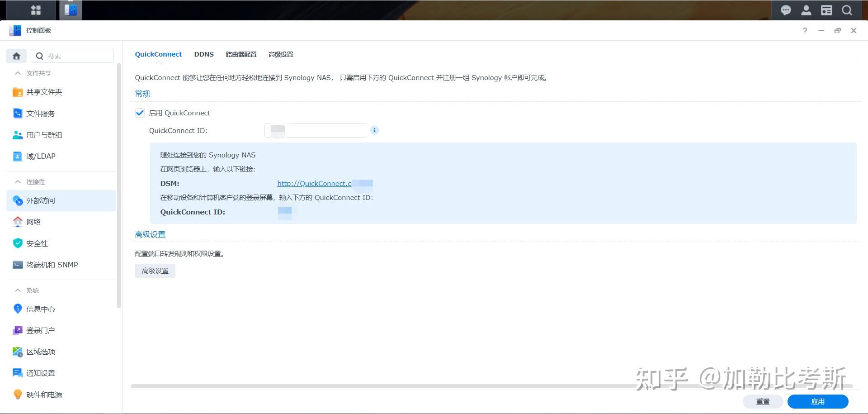Open the 登录门户 icon

click(x=18, y=330)
